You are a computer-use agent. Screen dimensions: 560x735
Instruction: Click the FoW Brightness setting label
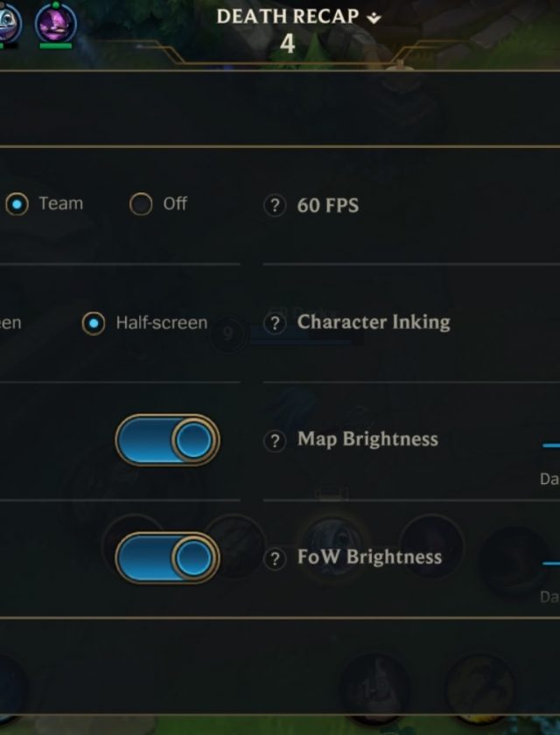tap(369, 557)
